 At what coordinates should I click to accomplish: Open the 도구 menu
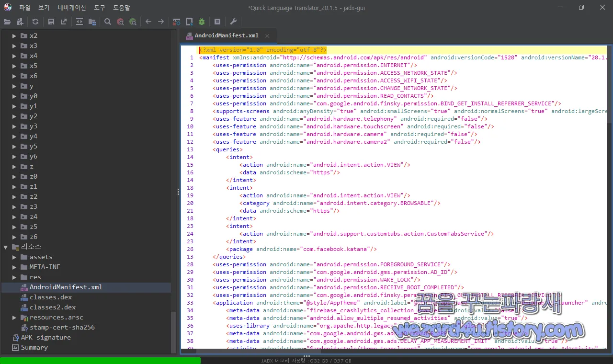tap(100, 8)
